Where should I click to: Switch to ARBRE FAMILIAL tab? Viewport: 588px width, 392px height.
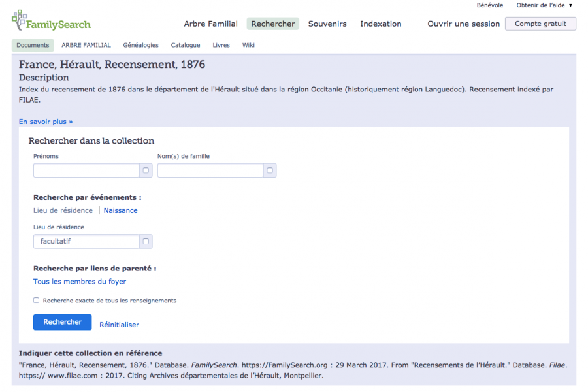tap(86, 45)
